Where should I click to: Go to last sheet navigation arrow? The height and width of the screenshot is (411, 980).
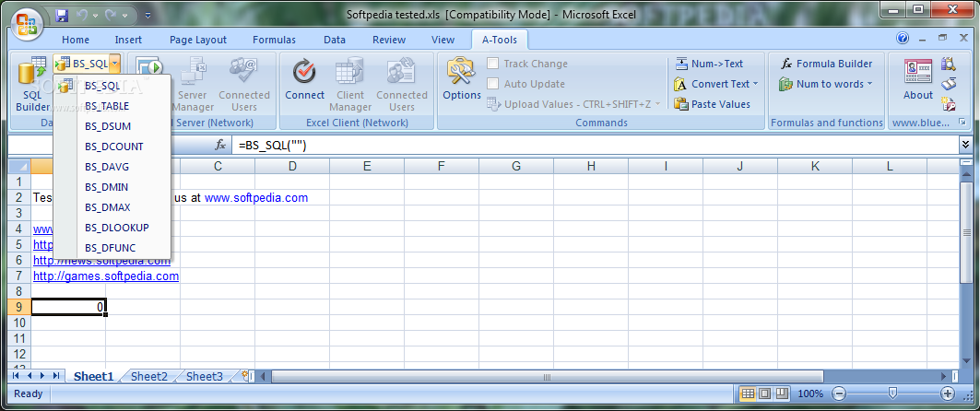click(x=56, y=376)
